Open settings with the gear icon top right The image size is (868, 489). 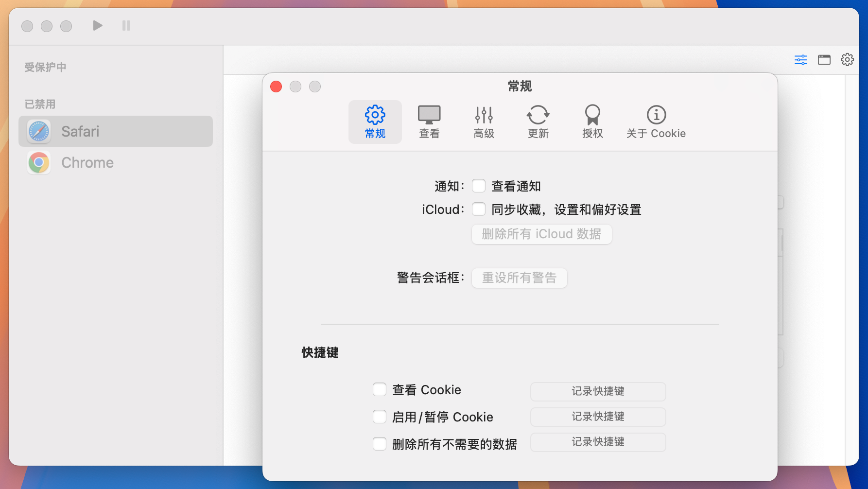[x=847, y=60]
